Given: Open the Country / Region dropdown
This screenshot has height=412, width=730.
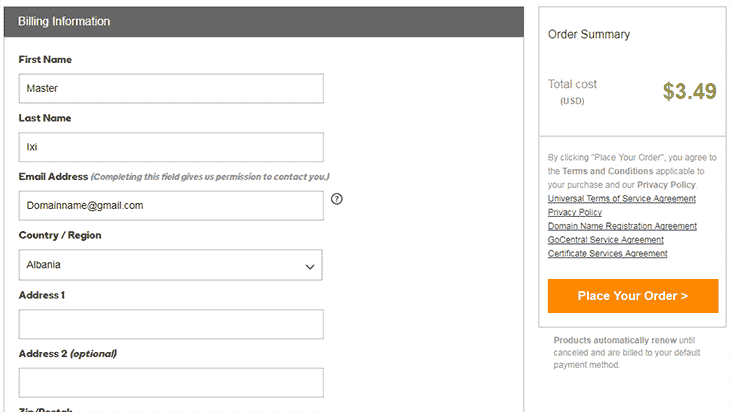Looking at the screenshot, I should pos(170,265).
